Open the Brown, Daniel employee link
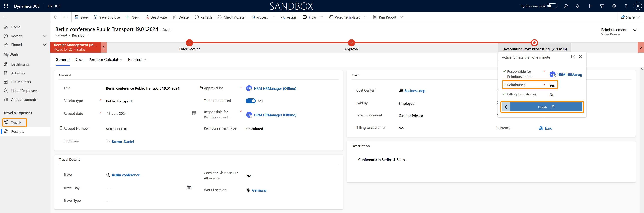This screenshot has height=213, width=644. point(123,142)
